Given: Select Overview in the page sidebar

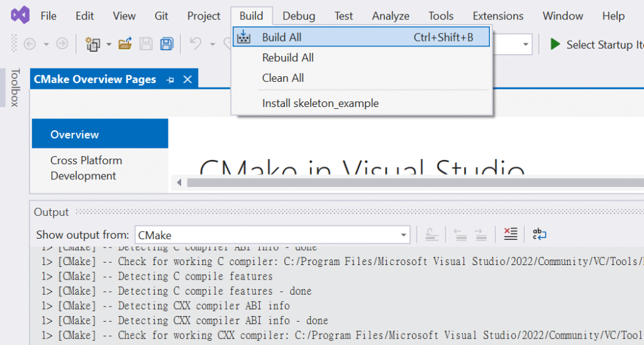Looking at the screenshot, I should click(100, 134).
